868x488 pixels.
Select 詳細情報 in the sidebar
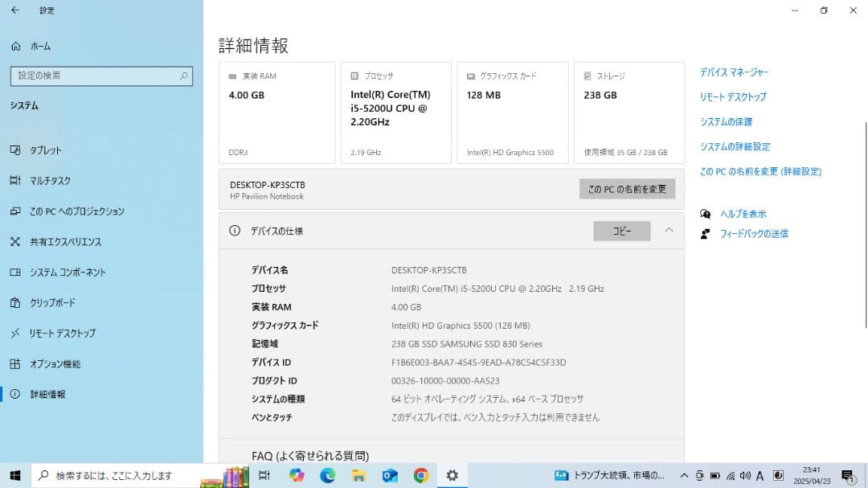click(x=14, y=394)
